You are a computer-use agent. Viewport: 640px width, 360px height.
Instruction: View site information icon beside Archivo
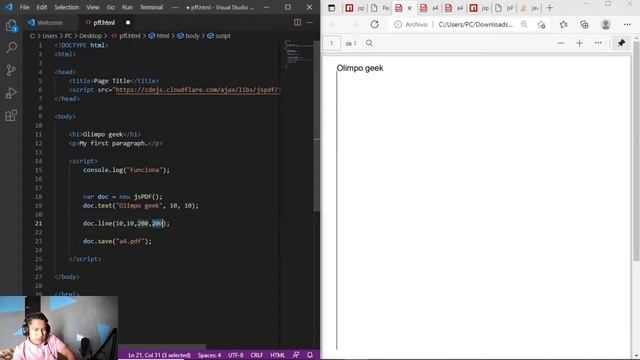pyautogui.click(x=398, y=24)
